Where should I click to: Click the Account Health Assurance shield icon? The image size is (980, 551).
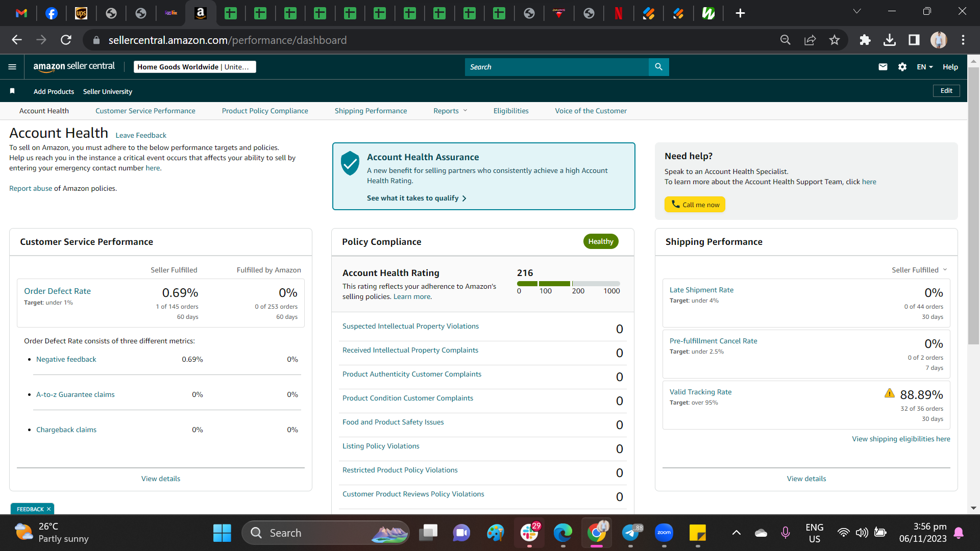point(350,163)
